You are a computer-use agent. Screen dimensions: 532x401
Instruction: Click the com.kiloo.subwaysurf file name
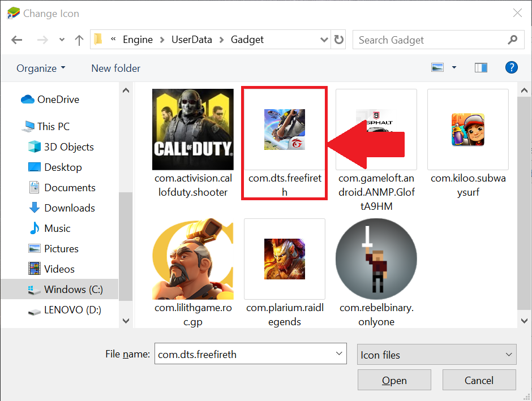pyautogui.click(x=468, y=185)
